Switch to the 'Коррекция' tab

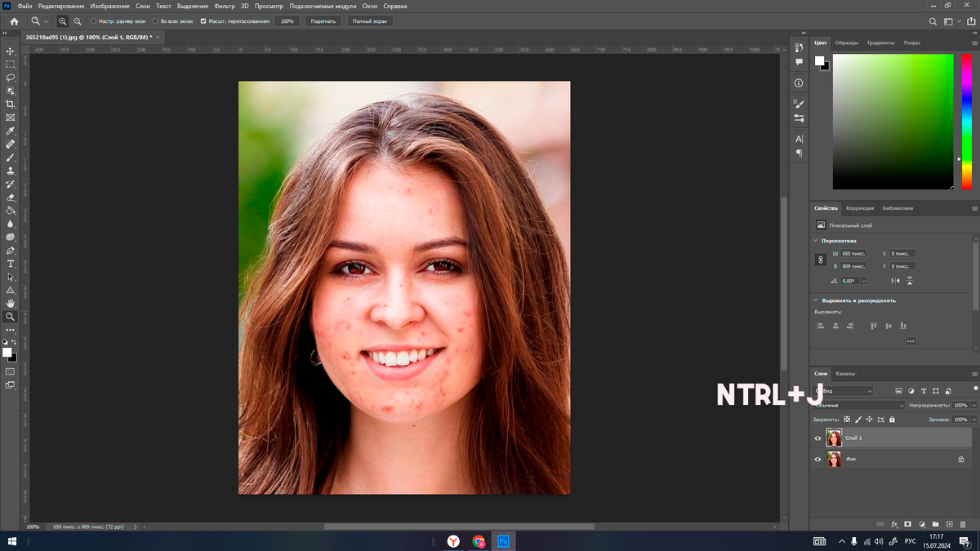(860, 208)
